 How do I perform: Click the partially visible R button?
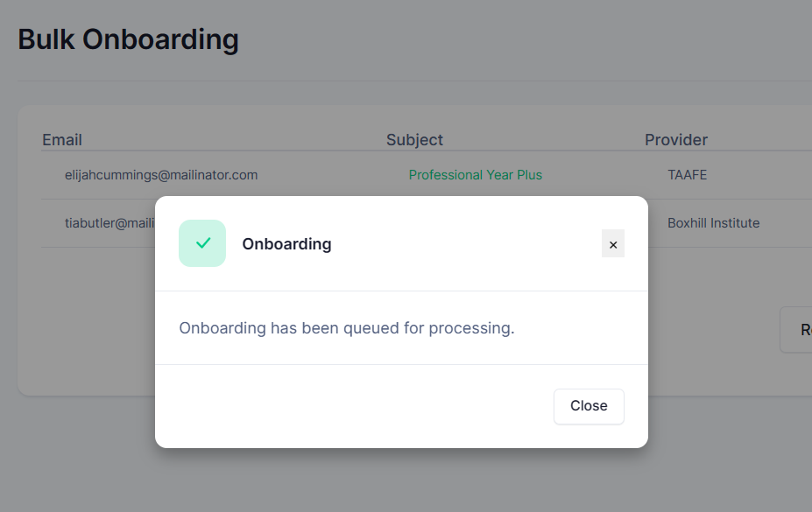pos(796,330)
